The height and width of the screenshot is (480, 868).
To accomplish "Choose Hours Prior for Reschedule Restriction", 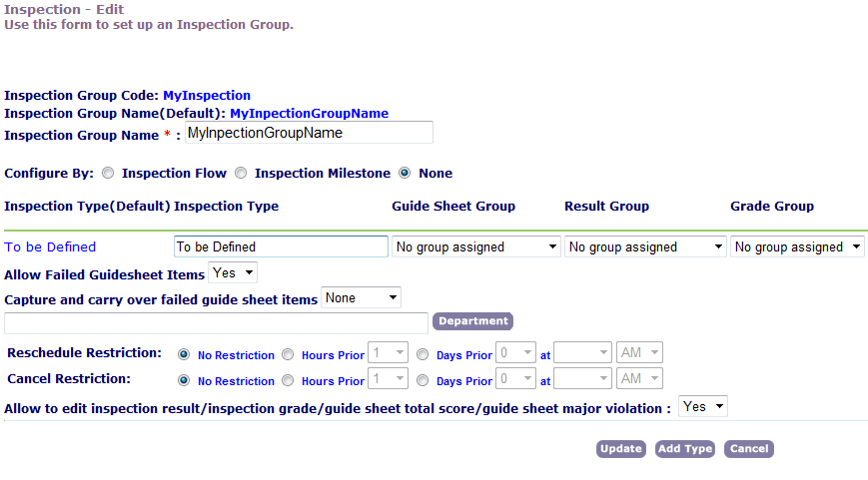I will tap(288, 354).
